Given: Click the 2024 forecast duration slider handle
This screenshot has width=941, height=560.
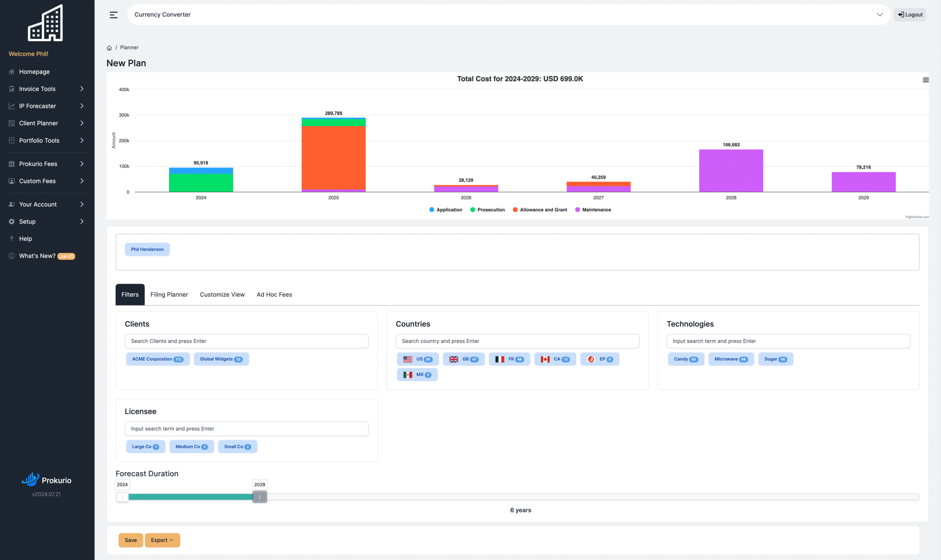Looking at the screenshot, I should coord(122,496).
